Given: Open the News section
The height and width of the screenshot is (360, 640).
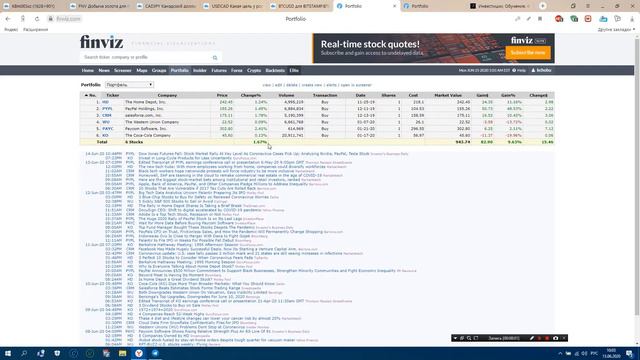Looking at the screenshot, I should pos(104,70).
